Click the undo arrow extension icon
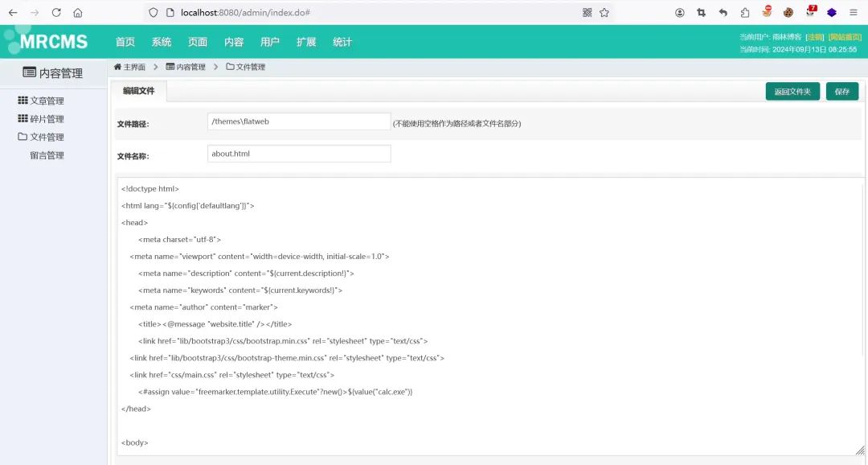 (x=723, y=12)
